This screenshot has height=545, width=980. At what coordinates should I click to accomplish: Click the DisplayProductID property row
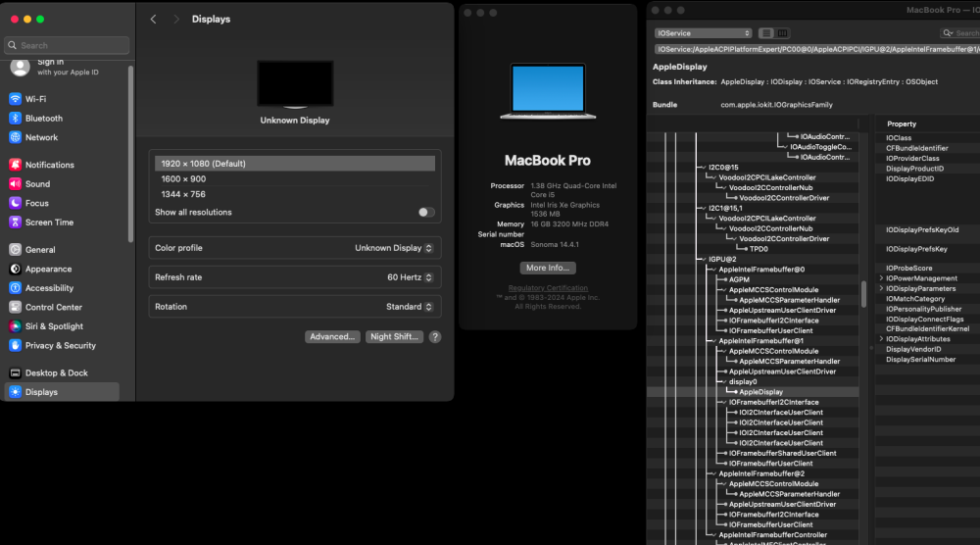click(927, 169)
